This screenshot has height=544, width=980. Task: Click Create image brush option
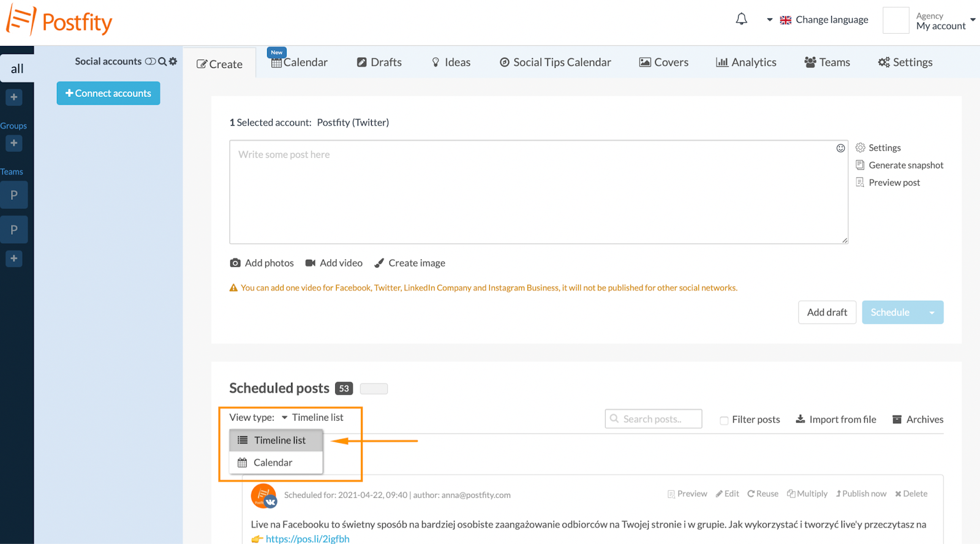coord(409,263)
